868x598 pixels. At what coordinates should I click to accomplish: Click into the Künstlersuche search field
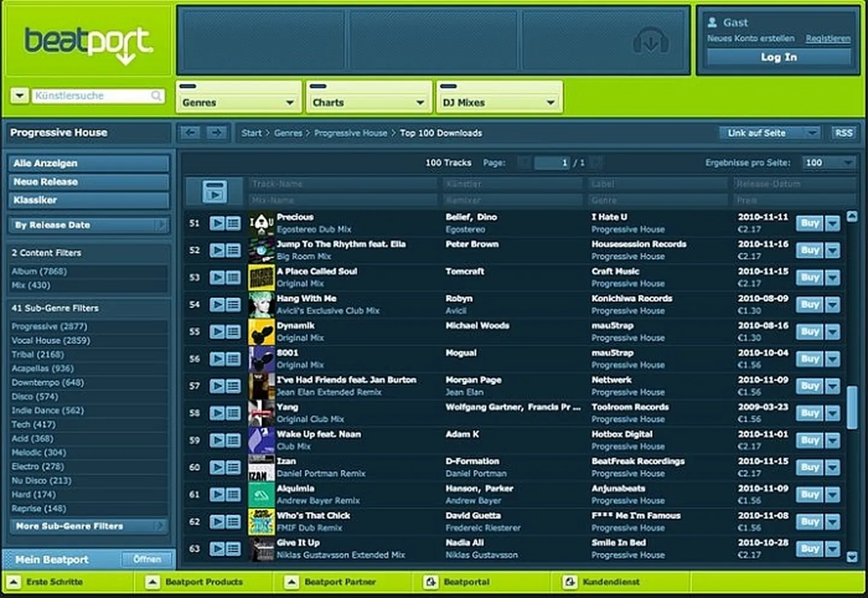point(91,96)
